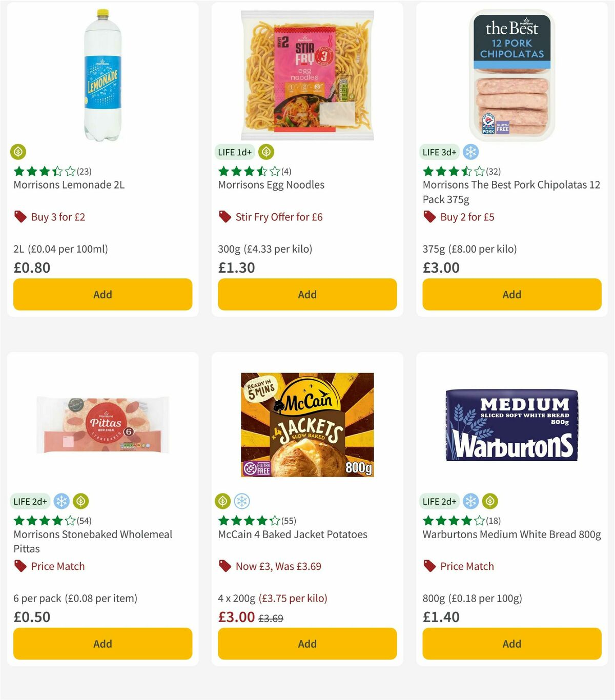
Task: Click the Buy 2 for £5 offer text
Action: click(467, 217)
